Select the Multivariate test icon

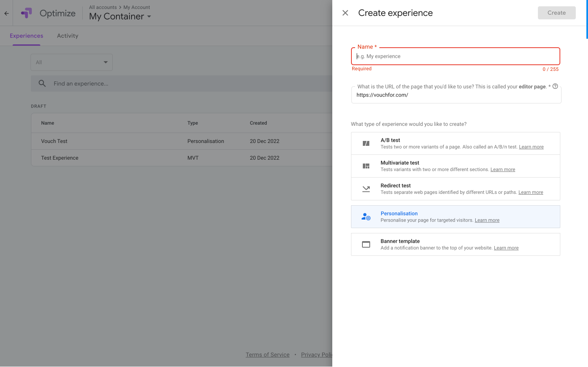pyautogui.click(x=366, y=166)
